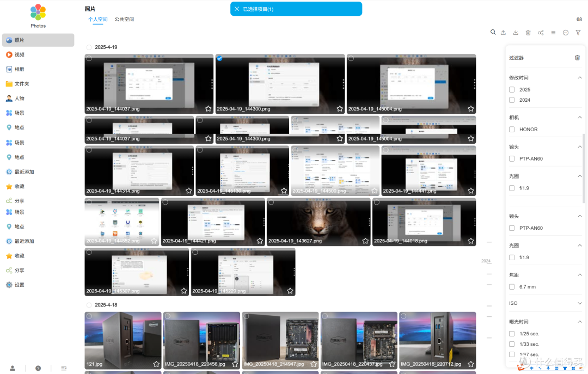The width and height of the screenshot is (588, 374).
Task: Favorite 121.jpg with its star icon
Action: point(156,364)
